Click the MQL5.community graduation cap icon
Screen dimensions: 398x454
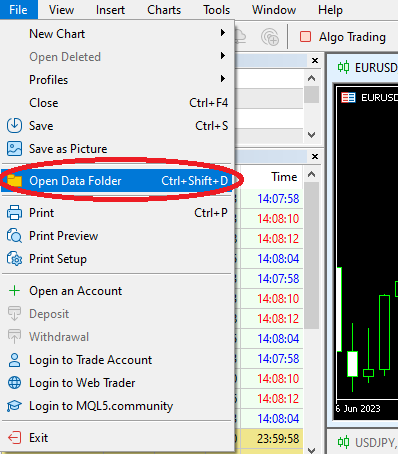click(x=14, y=406)
